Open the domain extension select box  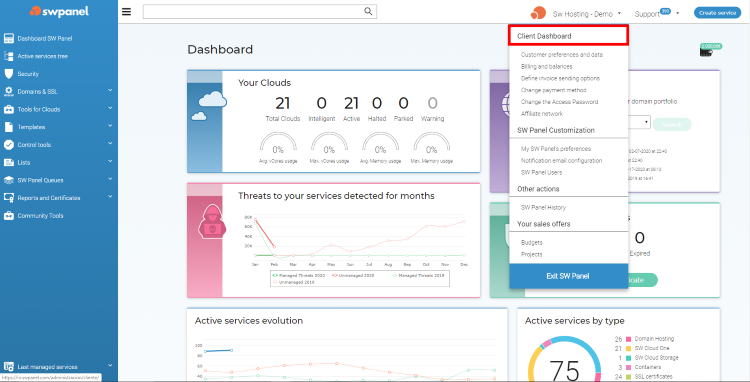point(640,122)
